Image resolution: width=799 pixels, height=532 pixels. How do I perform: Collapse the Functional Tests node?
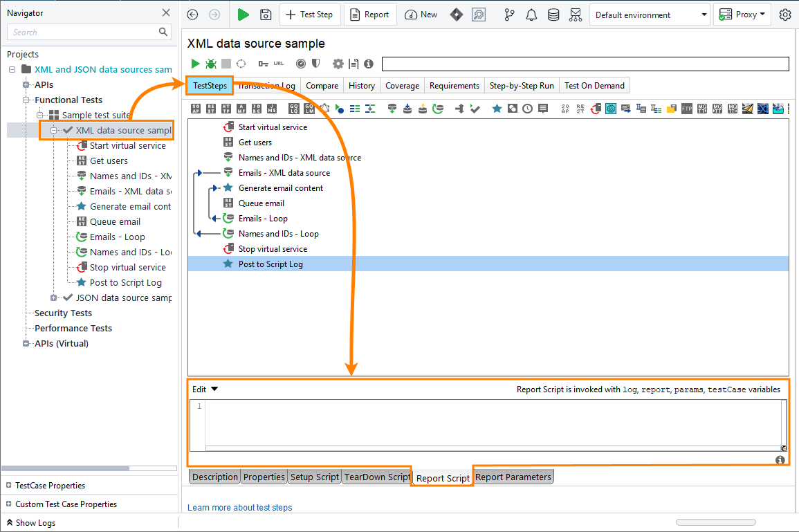click(26, 100)
